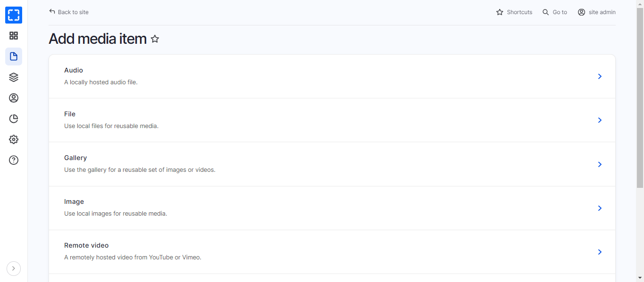
Task: Open the Configuration gear icon in sidebar
Action: click(x=14, y=139)
